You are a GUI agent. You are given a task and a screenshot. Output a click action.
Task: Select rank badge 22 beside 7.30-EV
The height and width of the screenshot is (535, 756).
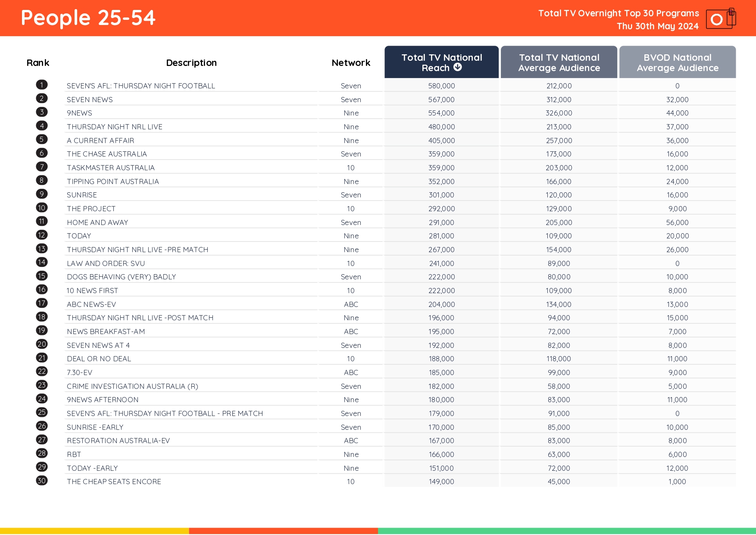(x=41, y=371)
